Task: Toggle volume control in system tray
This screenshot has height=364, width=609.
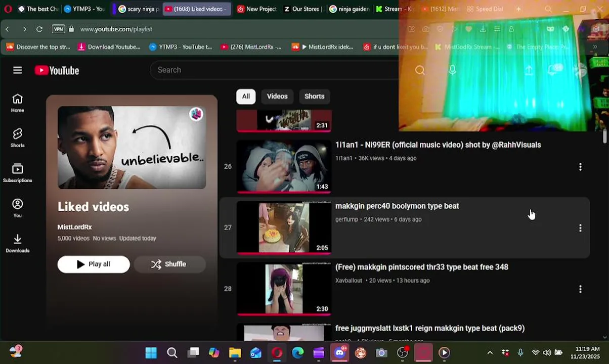Action: 547,353
